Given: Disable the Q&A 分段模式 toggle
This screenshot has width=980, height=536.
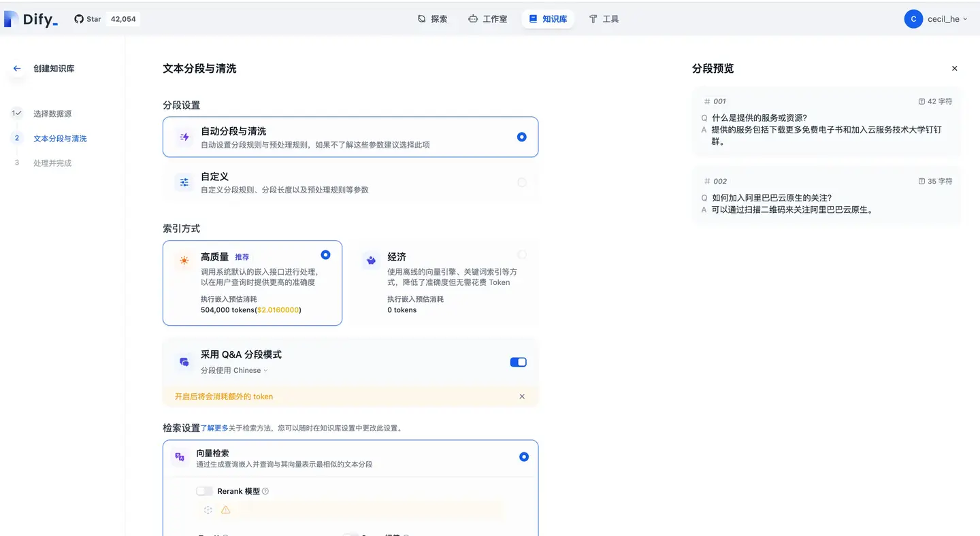Looking at the screenshot, I should pyautogui.click(x=518, y=362).
